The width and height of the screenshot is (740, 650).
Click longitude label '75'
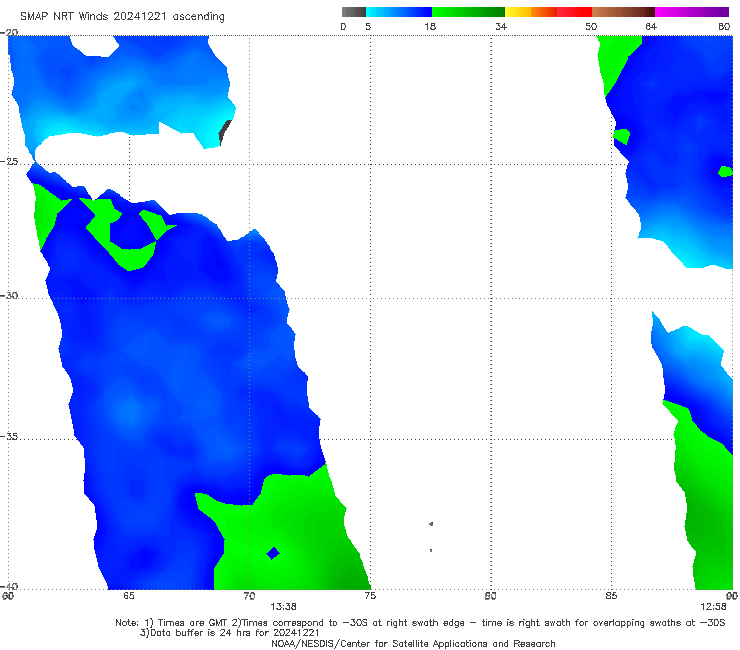tap(370, 596)
